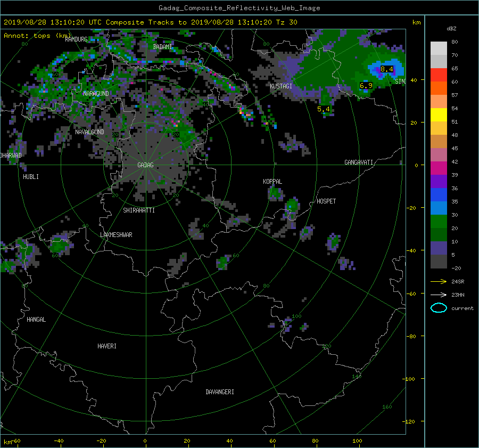Click the GADAG radar center label
Screen dimensions: 479x448
(x=145, y=165)
